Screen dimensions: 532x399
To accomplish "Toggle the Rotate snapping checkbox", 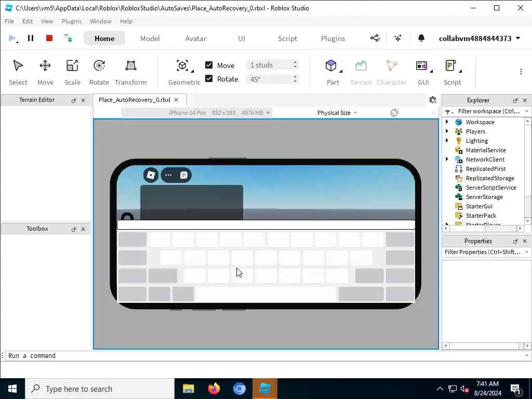I will click(209, 79).
